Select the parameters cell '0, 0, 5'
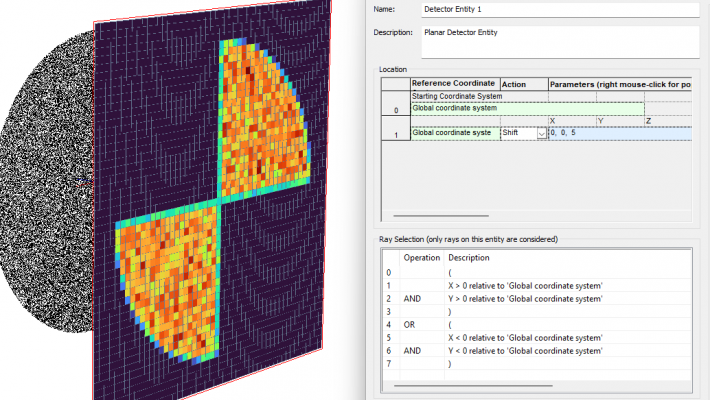This screenshot has width=710, height=400. [620, 133]
